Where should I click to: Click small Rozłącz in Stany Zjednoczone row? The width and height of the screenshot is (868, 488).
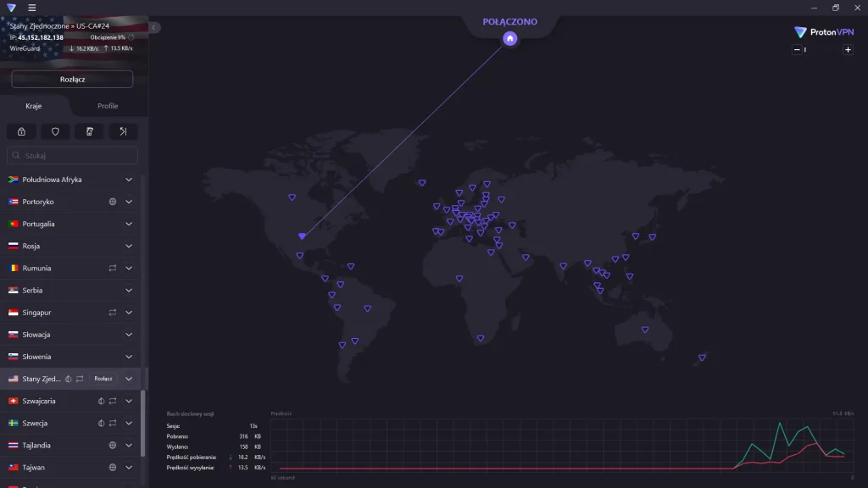tap(103, 379)
